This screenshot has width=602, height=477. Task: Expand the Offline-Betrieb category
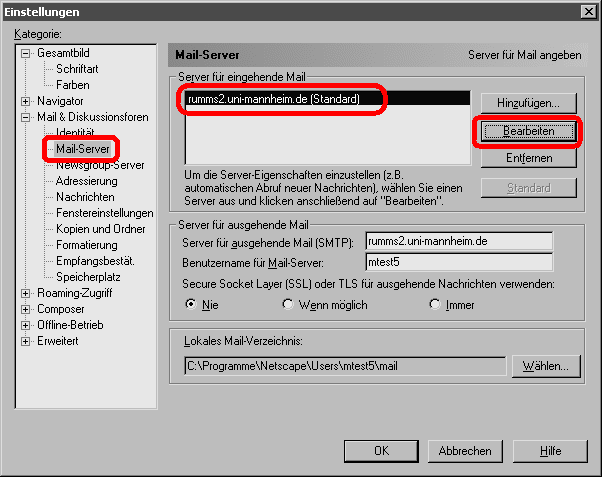(25, 325)
